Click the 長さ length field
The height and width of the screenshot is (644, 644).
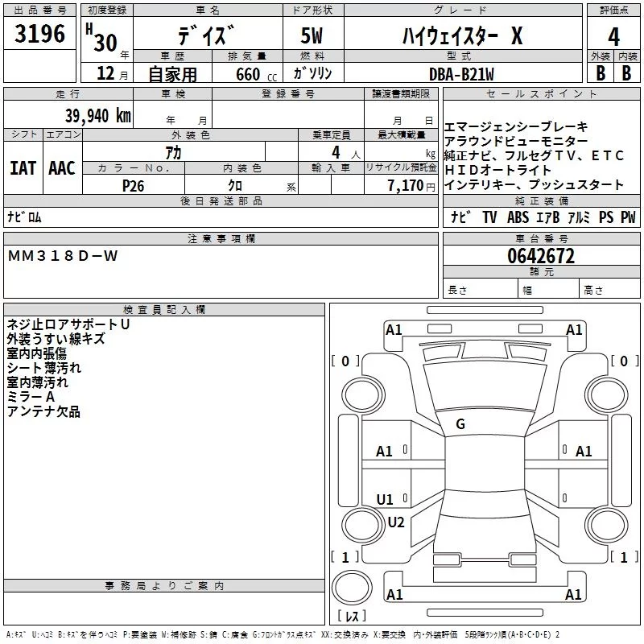tap(480, 290)
